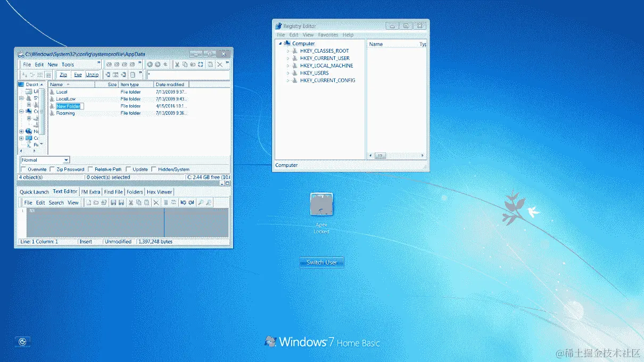Expand HKEY_CLASSES_ROOT in Registry Editor

(288, 51)
